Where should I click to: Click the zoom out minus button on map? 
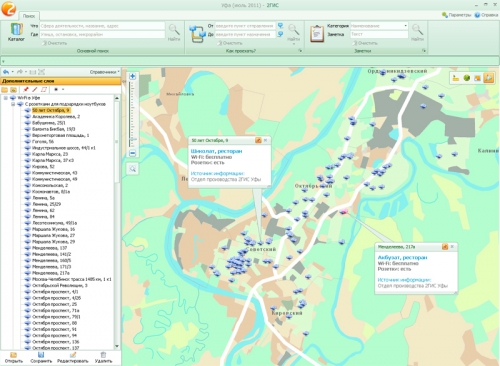pyautogui.click(x=132, y=153)
